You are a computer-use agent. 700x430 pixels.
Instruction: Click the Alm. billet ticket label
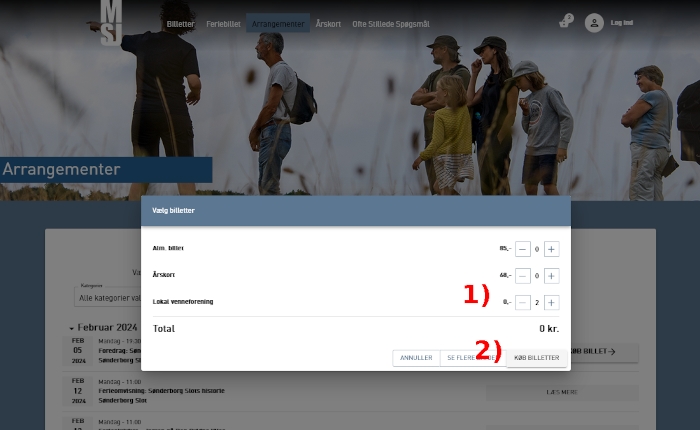pyautogui.click(x=168, y=248)
